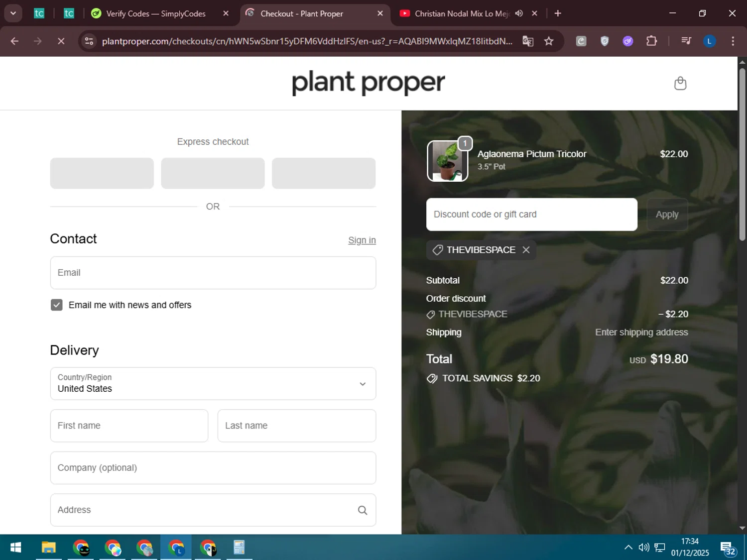Image resolution: width=747 pixels, height=560 pixels.
Task: Stop loading the page
Action: pos(61,41)
